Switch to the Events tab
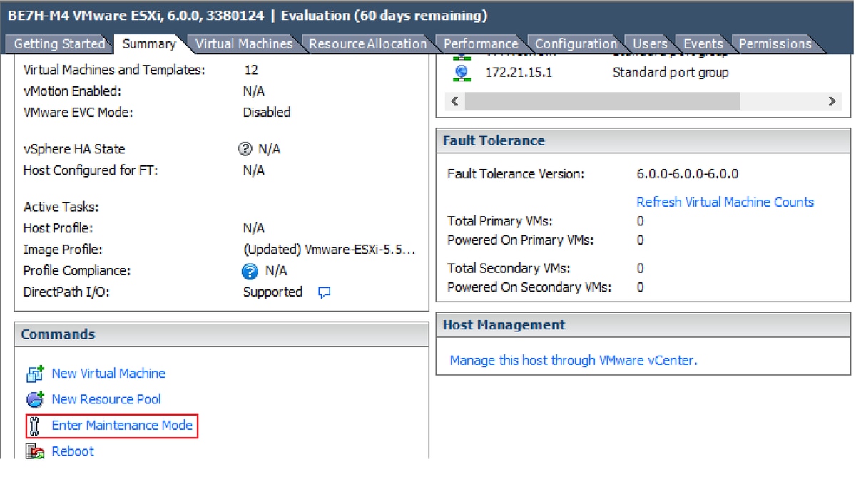The height and width of the screenshot is (504, 856). click(703, 44)
